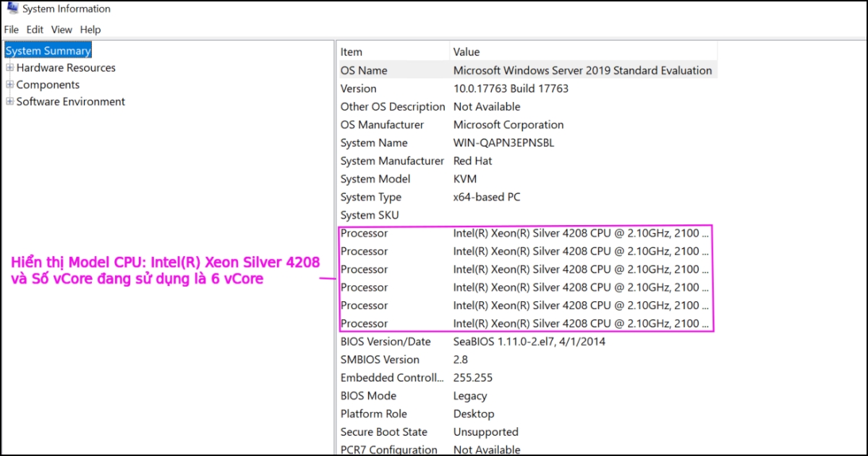Select the Secure Boot State row
Viewport: 868px width, 456px height.
click(506, 431)
